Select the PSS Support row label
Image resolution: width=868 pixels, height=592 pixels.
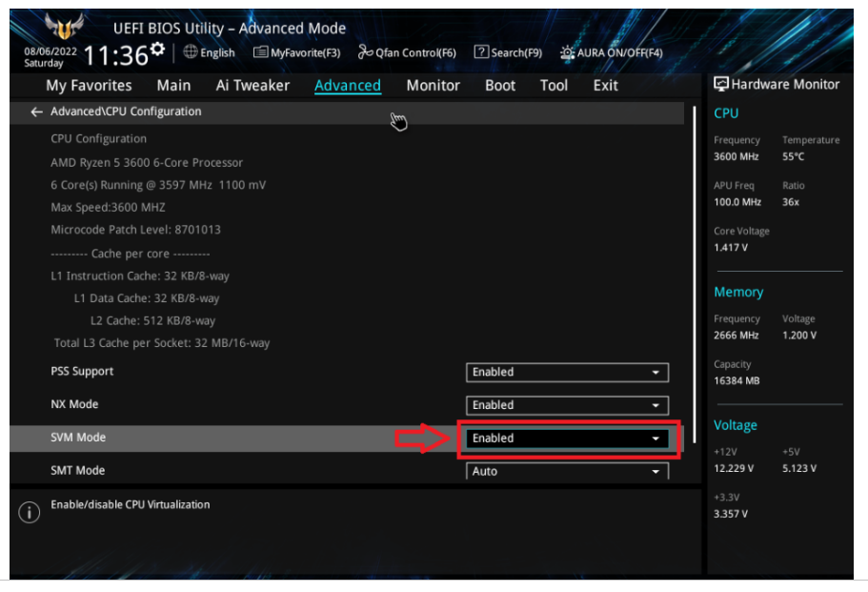(82, 372)
